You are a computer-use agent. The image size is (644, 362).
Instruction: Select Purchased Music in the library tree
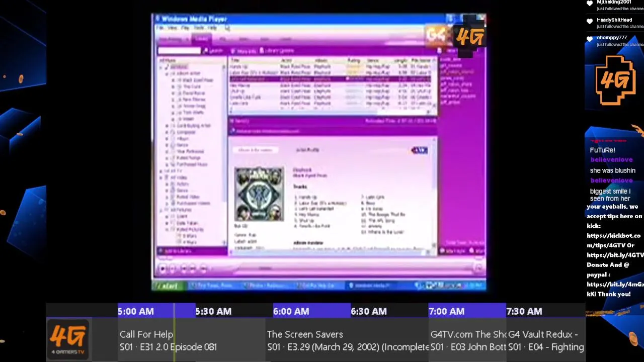tap(192, 164)
